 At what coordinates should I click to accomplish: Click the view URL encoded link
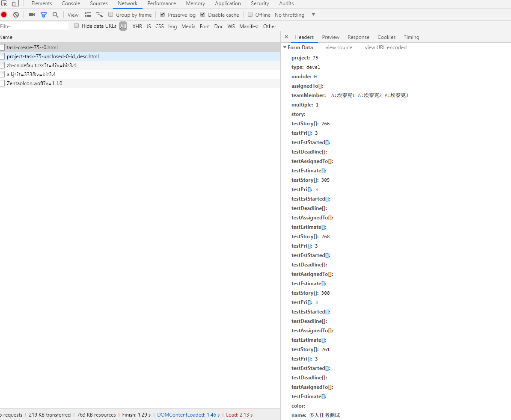pyautogui.click(x=386, y=47)
